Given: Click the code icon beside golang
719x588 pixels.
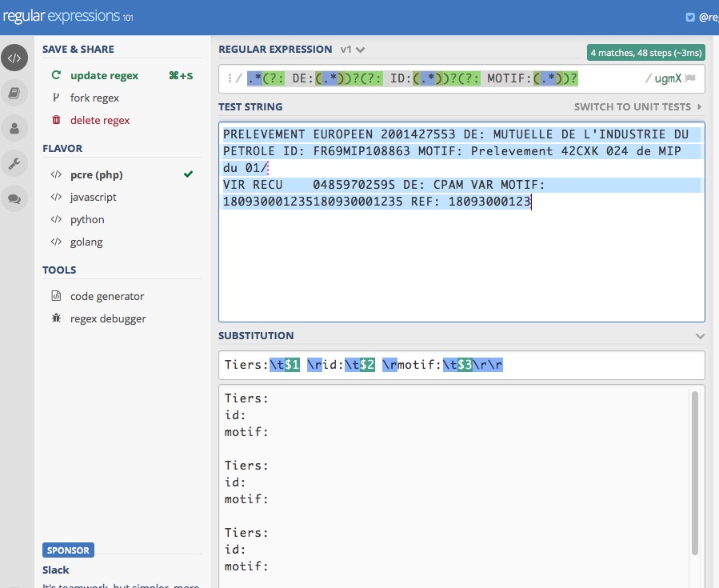Looking at the screenshot, I should coord(56,242).
